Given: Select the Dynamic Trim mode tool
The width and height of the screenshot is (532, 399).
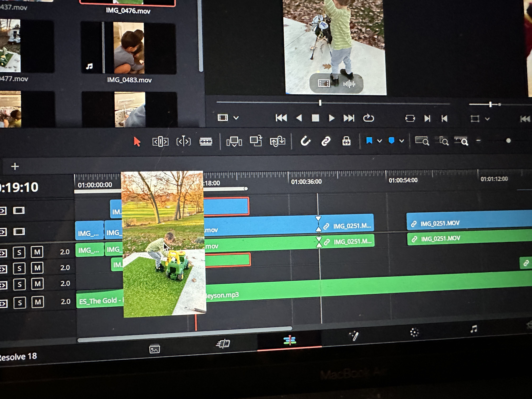Looking at the screenshot, I should click(x=184, y=141).
